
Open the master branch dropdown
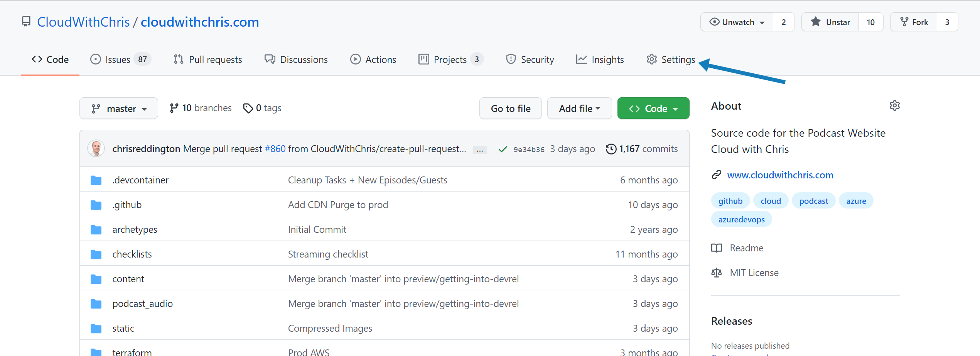[118, 108]
